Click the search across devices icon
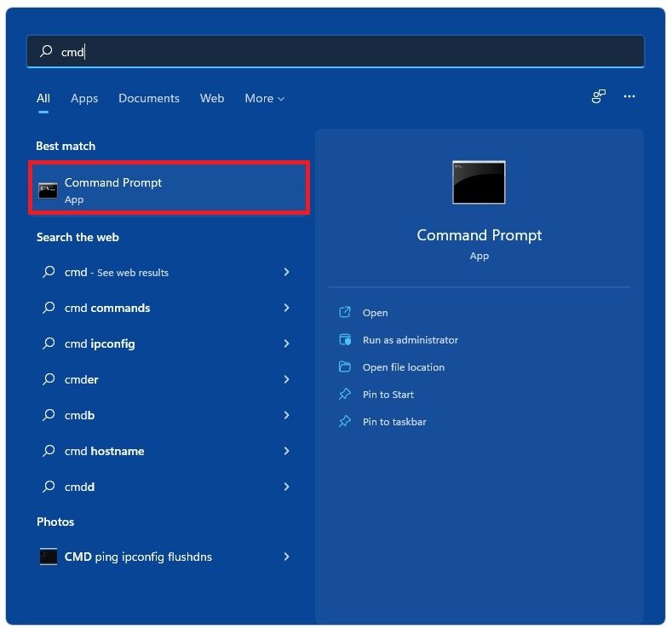Screen dimensions: 672x629 click(x=599, y=97)
